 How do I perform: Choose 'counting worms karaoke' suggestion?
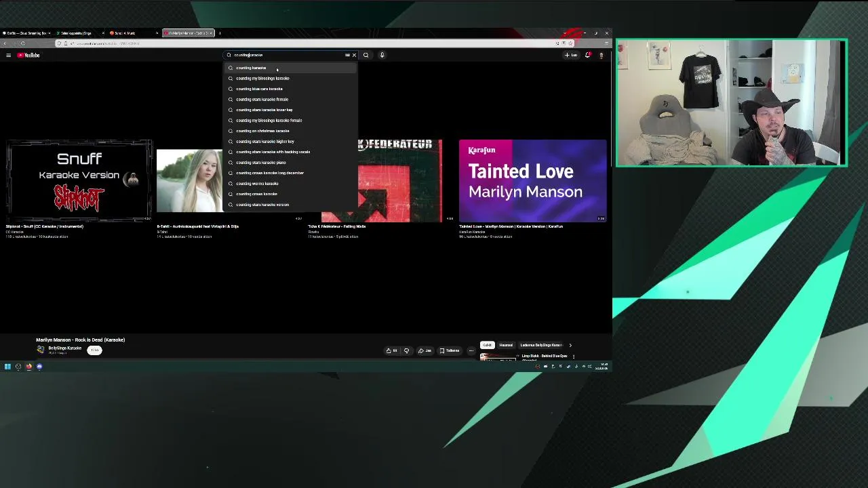[290, 183]
